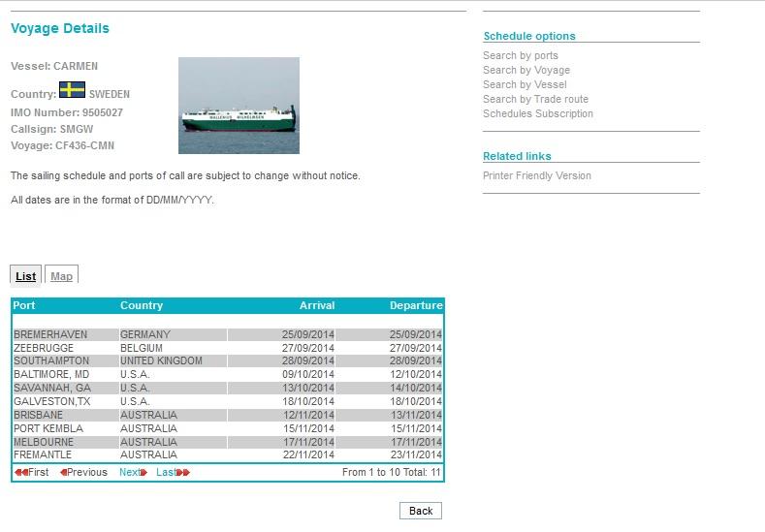Click the Callsign SMGW text
This screenshot has width=765, height=532.
coord(52,129)
